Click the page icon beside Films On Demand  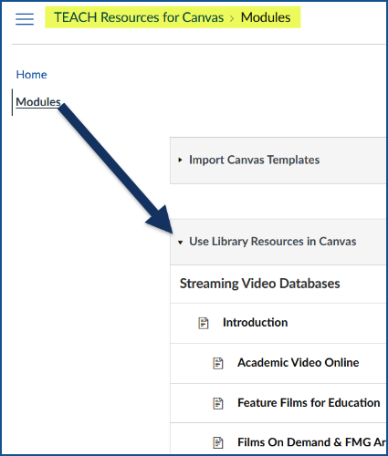[218, 443]
